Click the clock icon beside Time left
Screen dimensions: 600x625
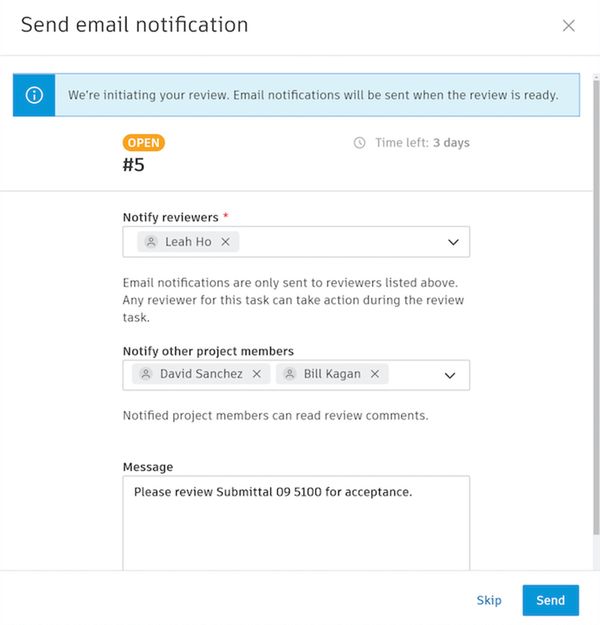(x=360, y=143)
